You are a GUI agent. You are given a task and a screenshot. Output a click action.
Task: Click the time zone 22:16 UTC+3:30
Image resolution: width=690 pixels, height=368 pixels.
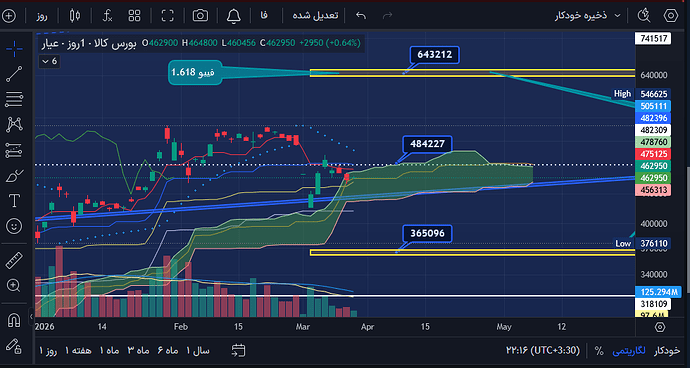(543, 351)
